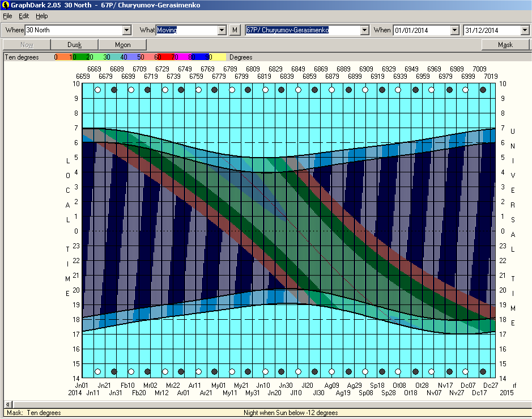Open the Where location dropdown
This screenshot has width=532, height=419.
pos(126,30)
